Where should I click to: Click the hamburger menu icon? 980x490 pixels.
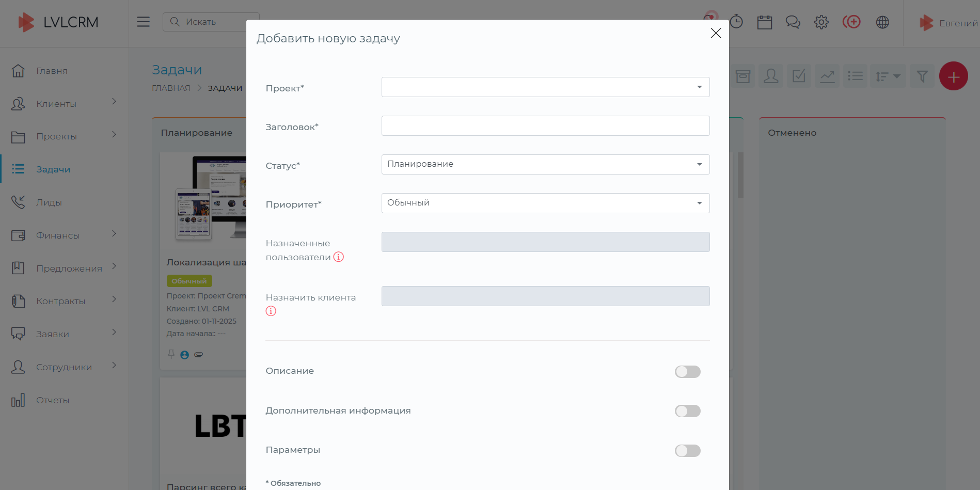(143, 22)
